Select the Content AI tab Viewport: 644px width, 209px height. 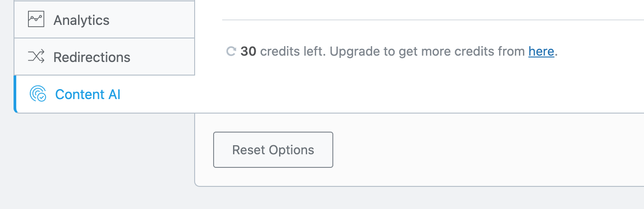tap(104, 94)
